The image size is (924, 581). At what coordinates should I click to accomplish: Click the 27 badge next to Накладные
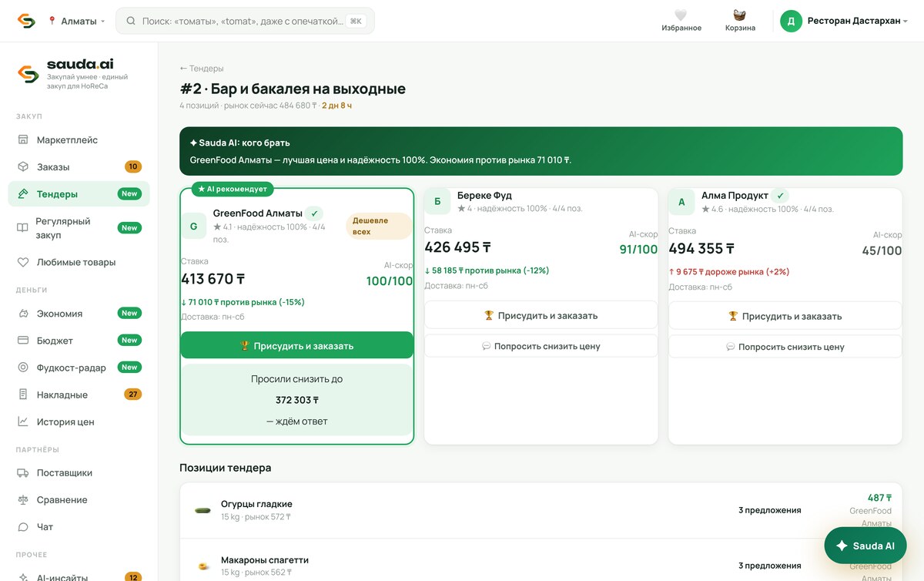(132, 395)
